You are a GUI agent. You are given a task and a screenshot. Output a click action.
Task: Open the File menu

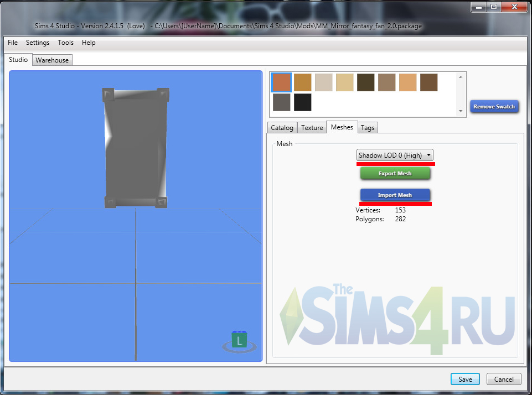13,43
